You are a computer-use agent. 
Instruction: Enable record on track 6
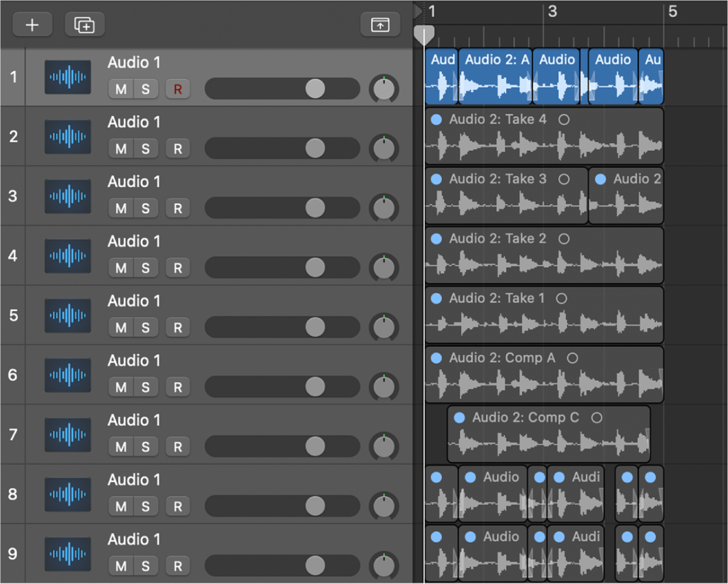178,387
